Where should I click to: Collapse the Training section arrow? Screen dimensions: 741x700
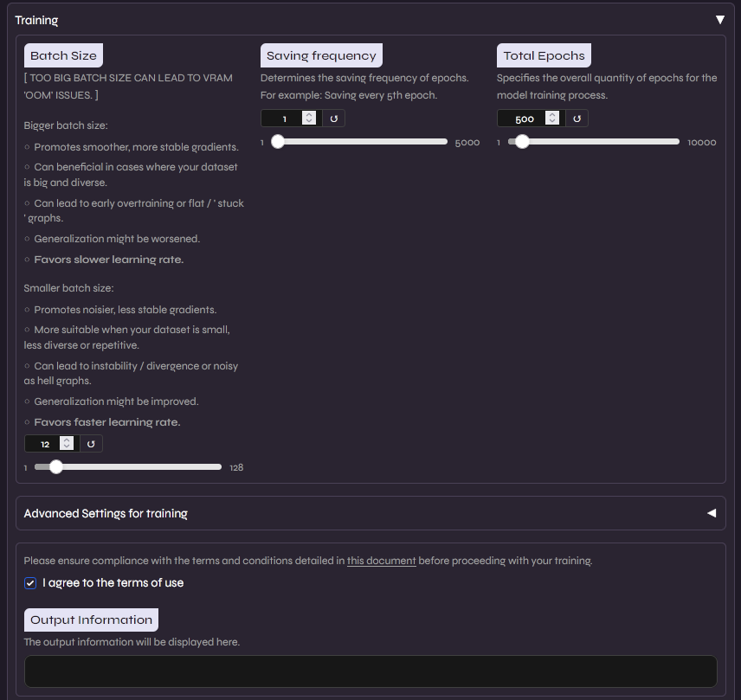point(719,19)
